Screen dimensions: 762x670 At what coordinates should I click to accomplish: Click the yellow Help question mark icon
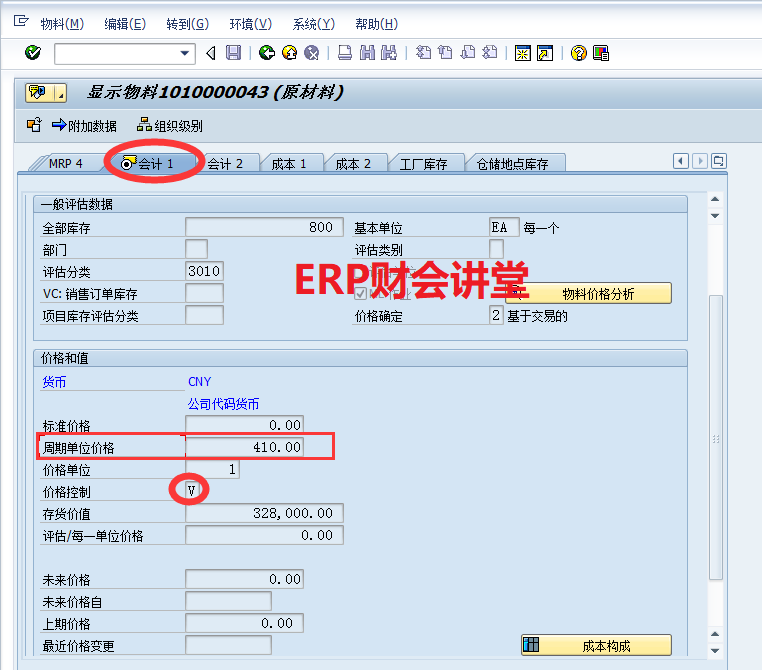[x=578, y=53]
